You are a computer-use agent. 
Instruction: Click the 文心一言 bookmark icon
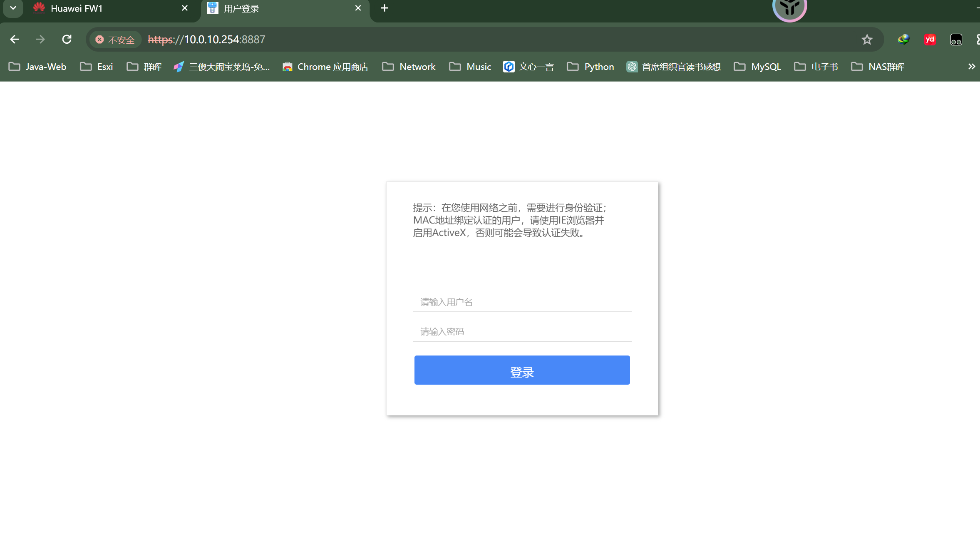(509, 67)
